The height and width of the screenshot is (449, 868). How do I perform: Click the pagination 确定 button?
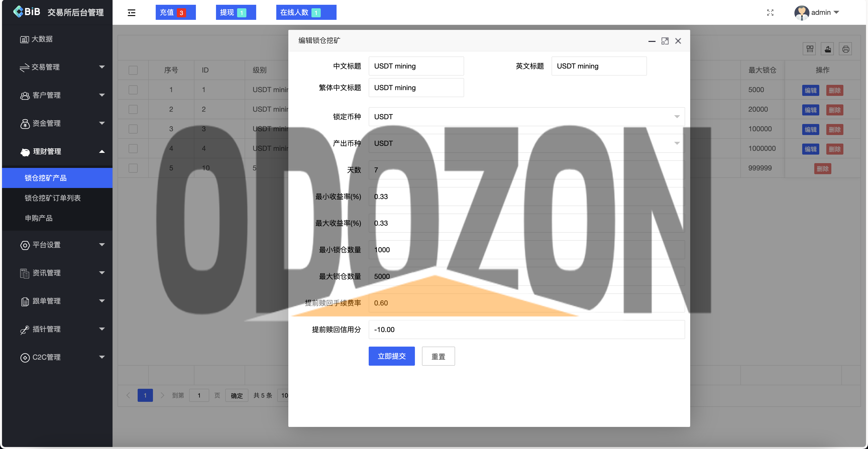(x=237, y=396)
